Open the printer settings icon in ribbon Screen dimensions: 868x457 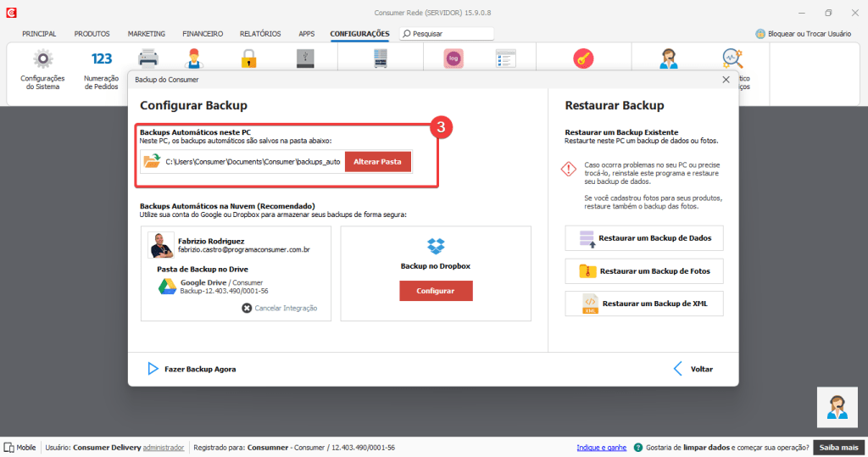pos(148,59)
